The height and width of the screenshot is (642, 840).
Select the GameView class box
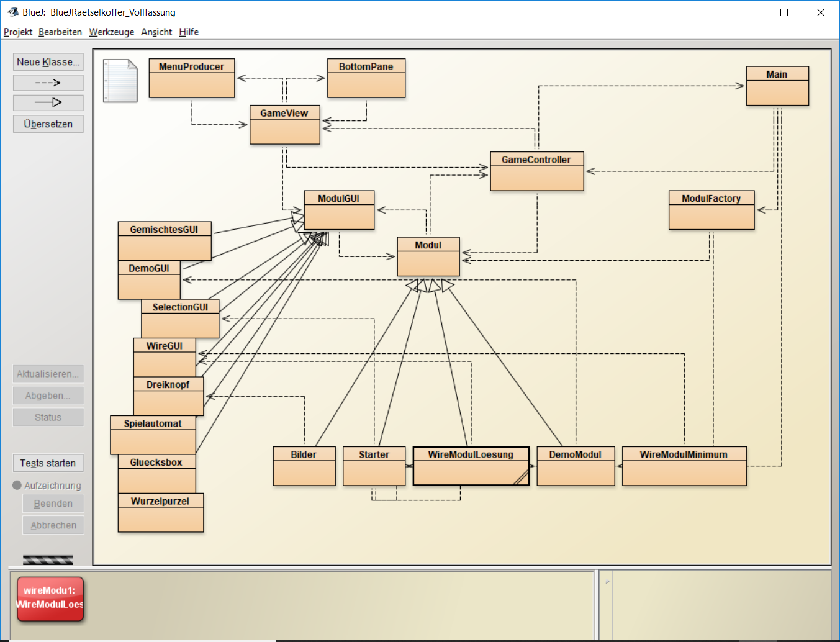point(284,125)
